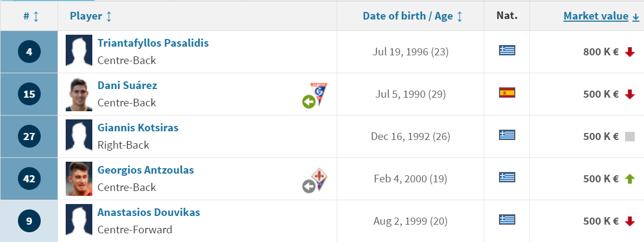This screenshot has height=242, width=644.
Task: Click Georgios Antzoulas portrait photo
Action: (x=79, y=179)
